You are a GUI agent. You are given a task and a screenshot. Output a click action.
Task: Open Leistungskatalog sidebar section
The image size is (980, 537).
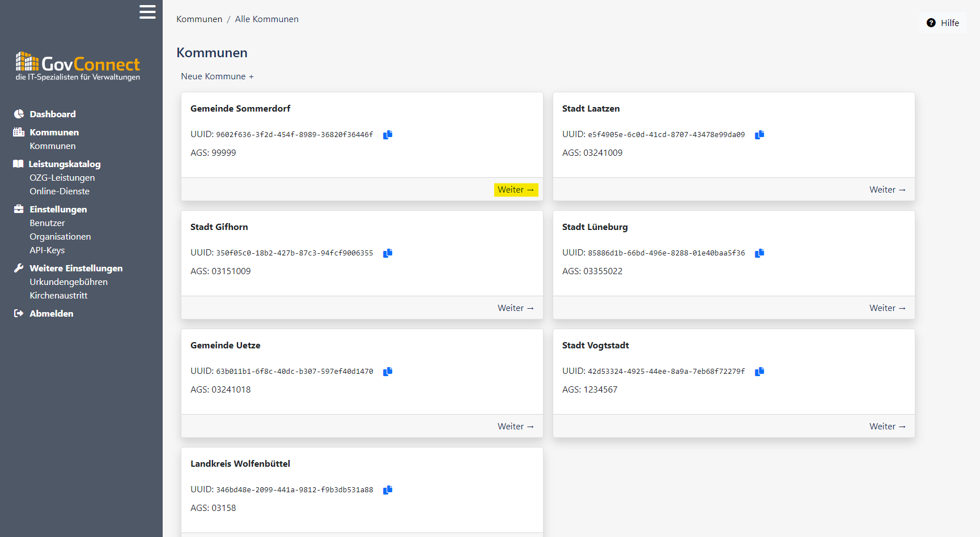click(65, 164)
